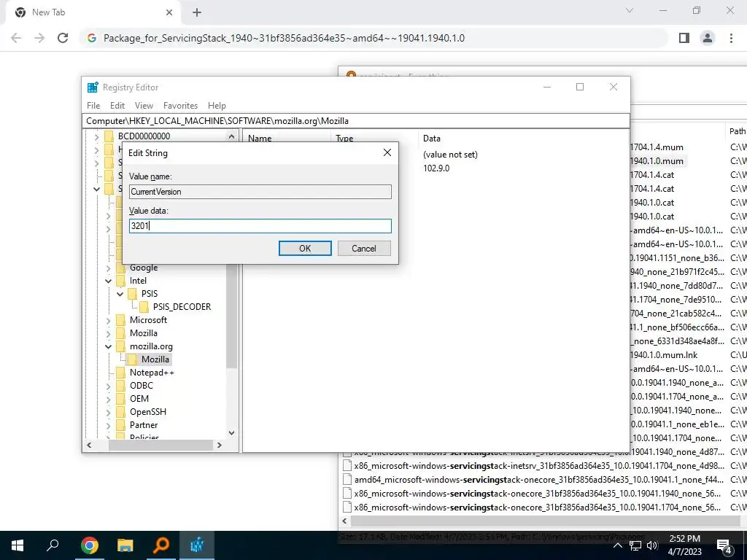
Task: Click the Registry Editor address path bar
Action: 356,121
